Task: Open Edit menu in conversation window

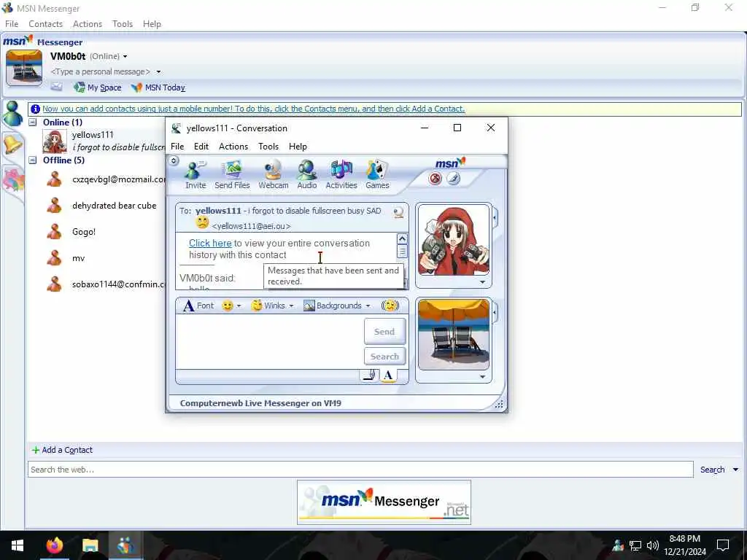Action: coord(201,147)
